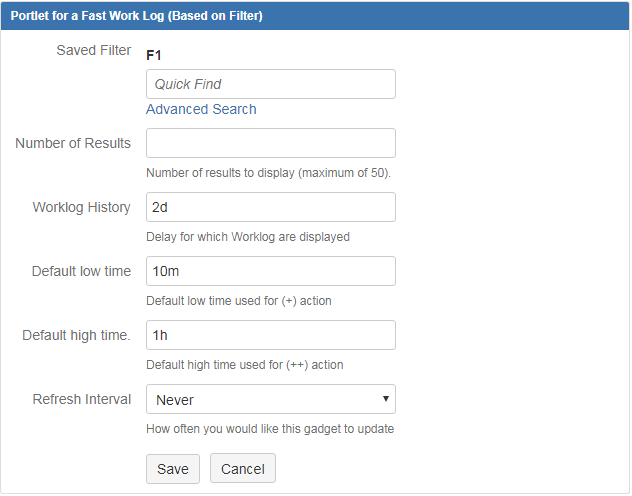The height and width of the screenshot is (496, 632).
Task: Click the Default high time field (1h)
Action: pyautogui.click(x=270, y=335)
